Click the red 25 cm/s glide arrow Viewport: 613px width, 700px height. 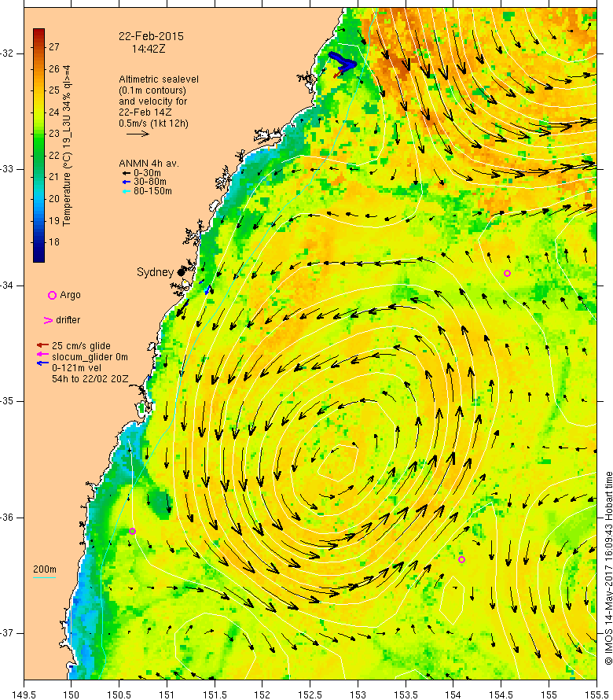pyautogui.click(x=42, y=345)
